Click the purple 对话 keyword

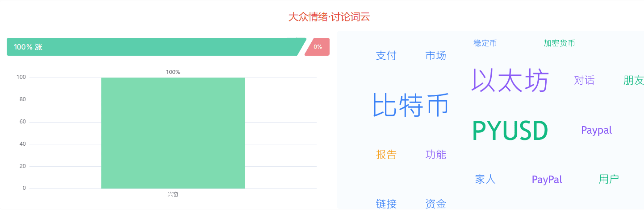584,80
